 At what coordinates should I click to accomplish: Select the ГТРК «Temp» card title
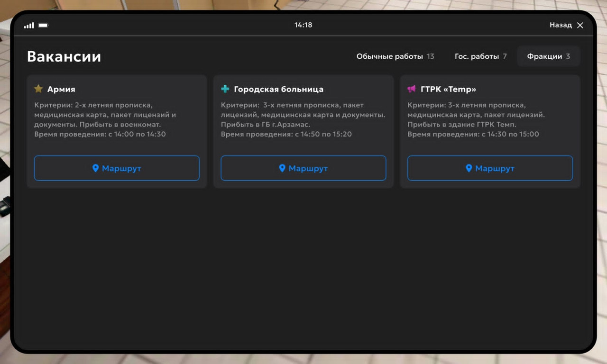click(x=449, y=89)
